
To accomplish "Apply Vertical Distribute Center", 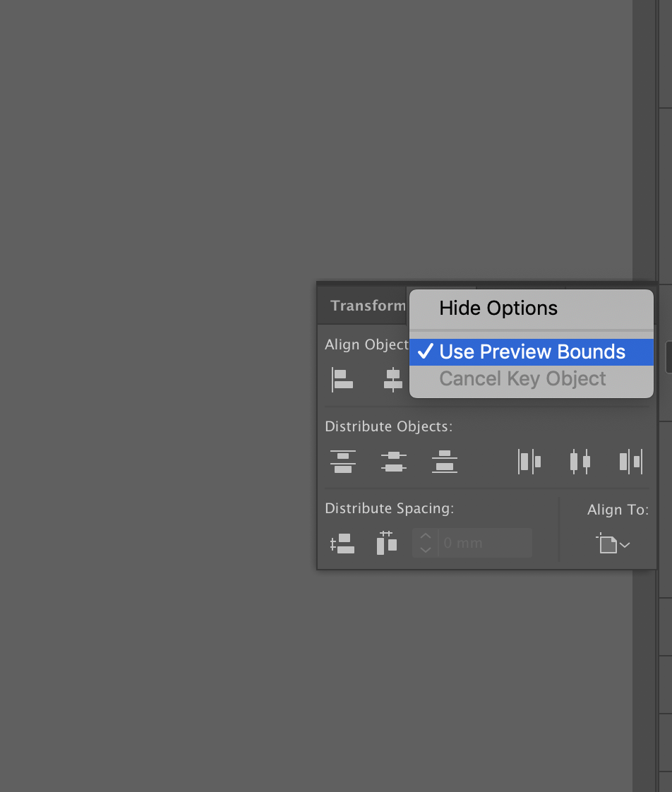I will [393, 462].
